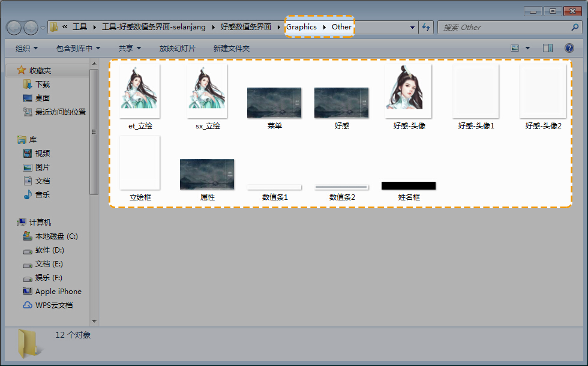588x366 pixels.
Task: Select the 立绘框 image file
Action: click(x=140, y=169)
